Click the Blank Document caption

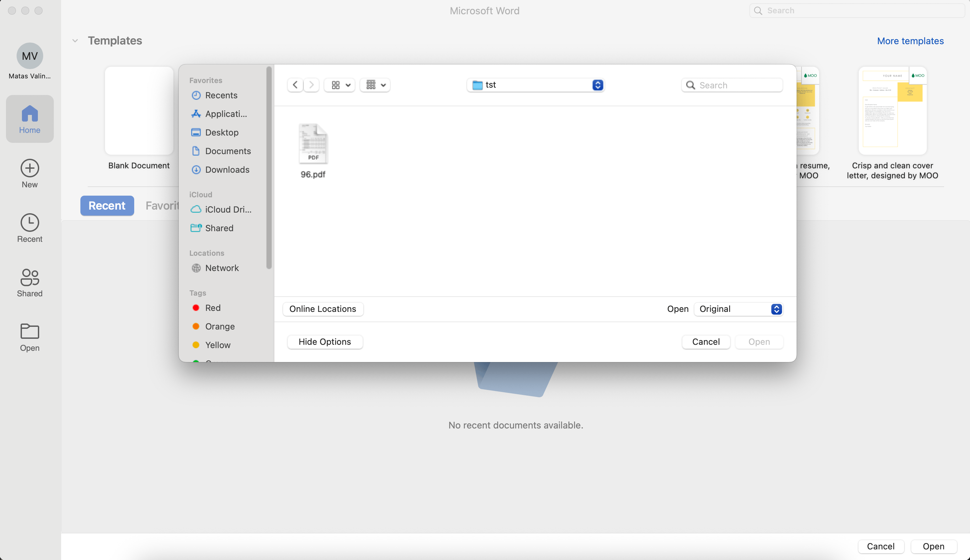(x=139, y=166)
